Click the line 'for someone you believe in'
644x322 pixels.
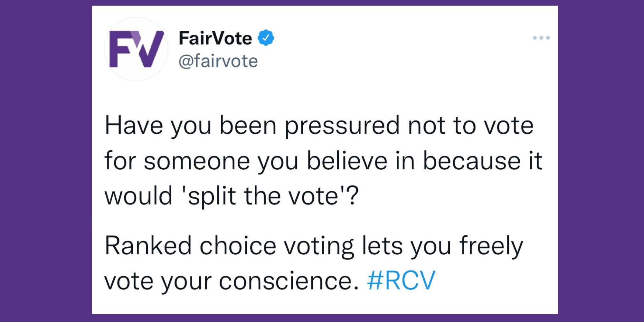324,161
